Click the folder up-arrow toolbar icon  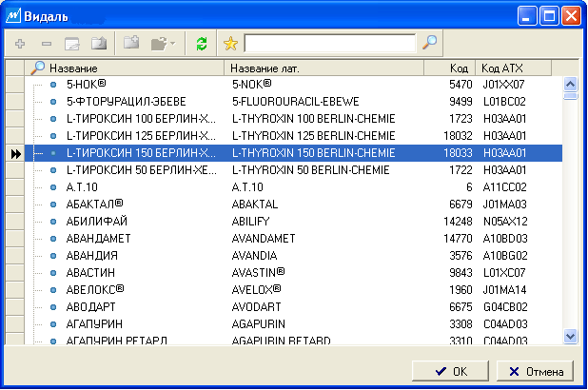point(99,44)
